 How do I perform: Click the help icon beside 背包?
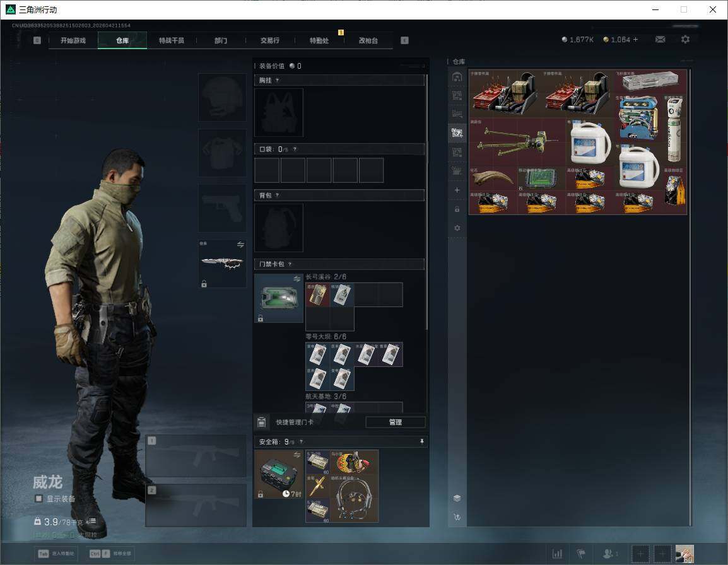click(277, 195)
